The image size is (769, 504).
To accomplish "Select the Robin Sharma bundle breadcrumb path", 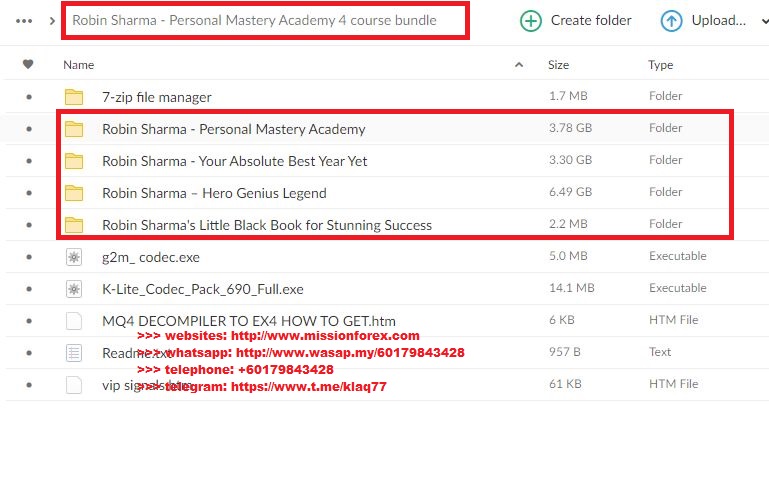I will pos(254,21).
